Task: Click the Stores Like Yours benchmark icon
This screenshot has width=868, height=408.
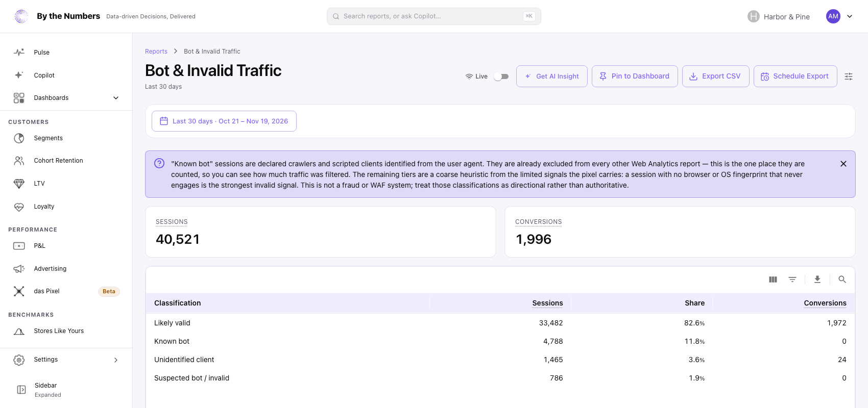Action: 19,331
